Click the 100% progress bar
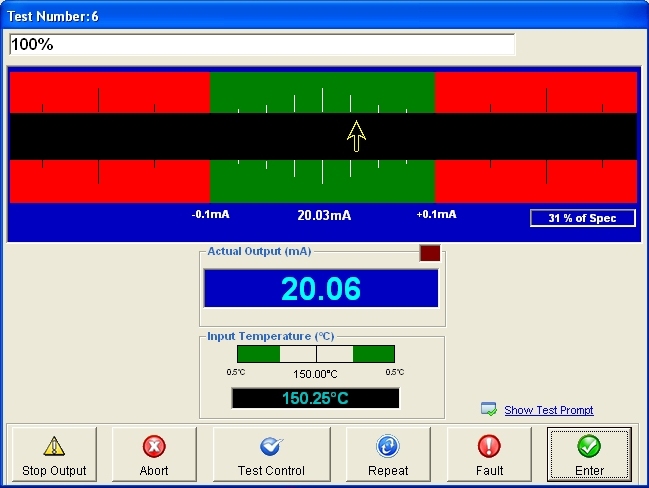The height and width of the screenshot is (488, 649). point(262,45)
